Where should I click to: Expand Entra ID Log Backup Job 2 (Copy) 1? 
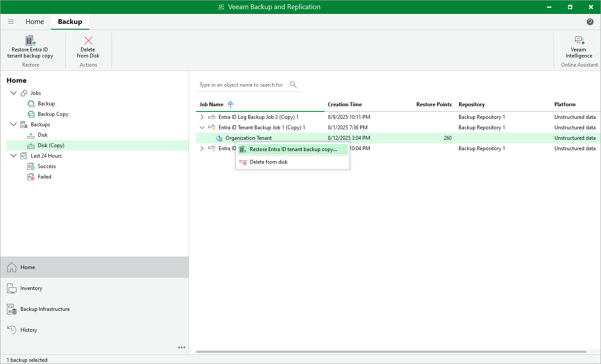point(202,117)
